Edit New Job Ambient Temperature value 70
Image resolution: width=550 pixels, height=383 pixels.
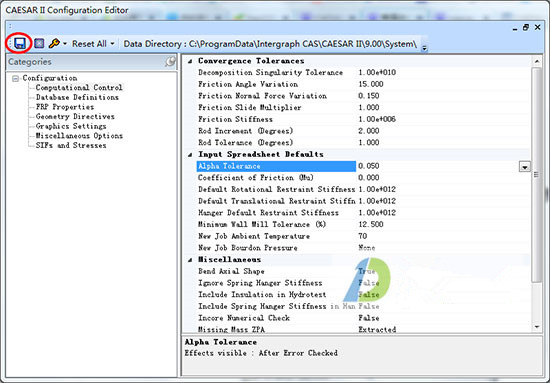point(362,236)
